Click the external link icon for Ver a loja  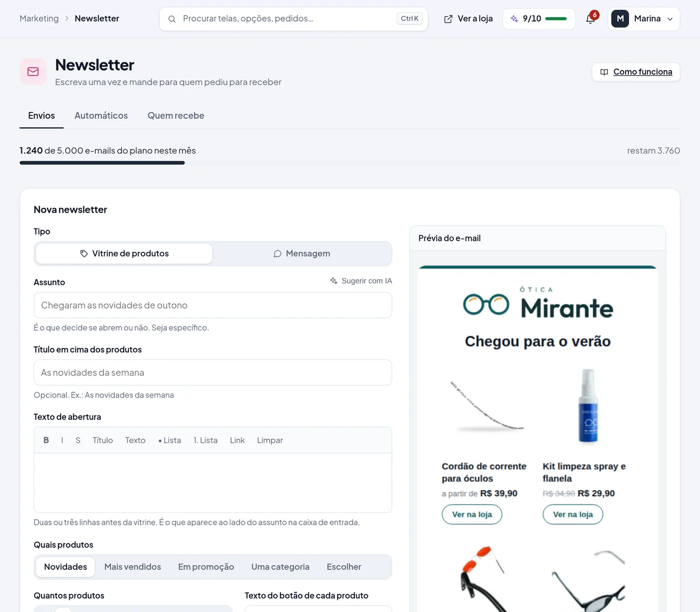click(448, 19)
